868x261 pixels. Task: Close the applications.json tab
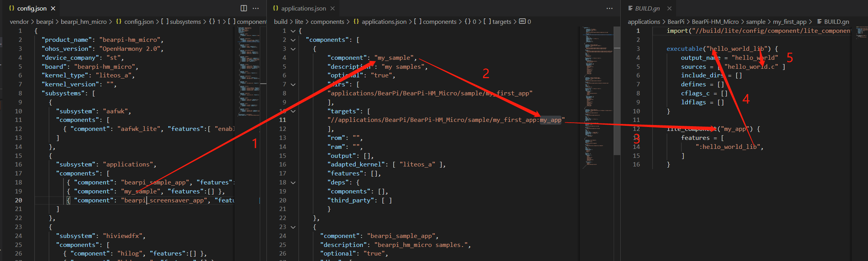pos(332,8)
